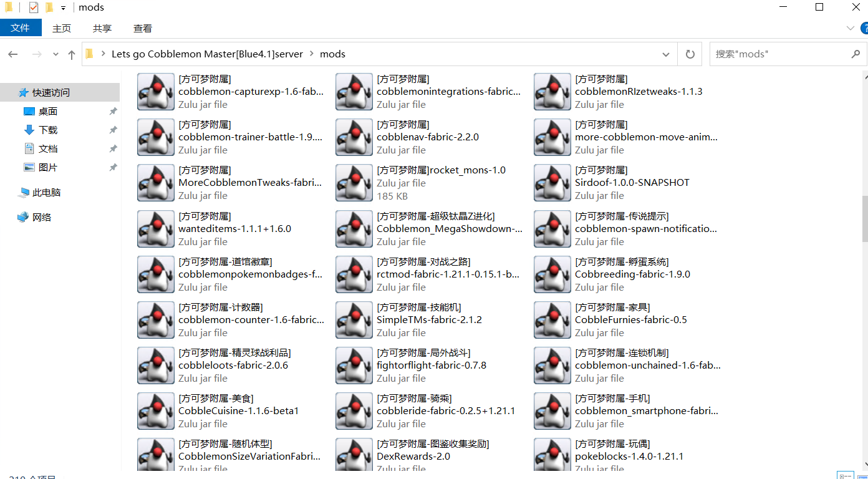Expand the address bar history dropdown

click(x=666, y=54)
